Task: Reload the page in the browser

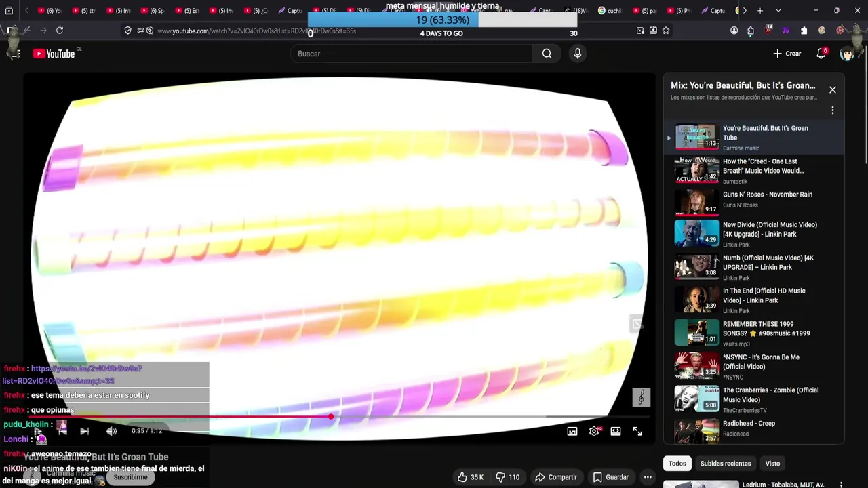Action: coord(60,30)
